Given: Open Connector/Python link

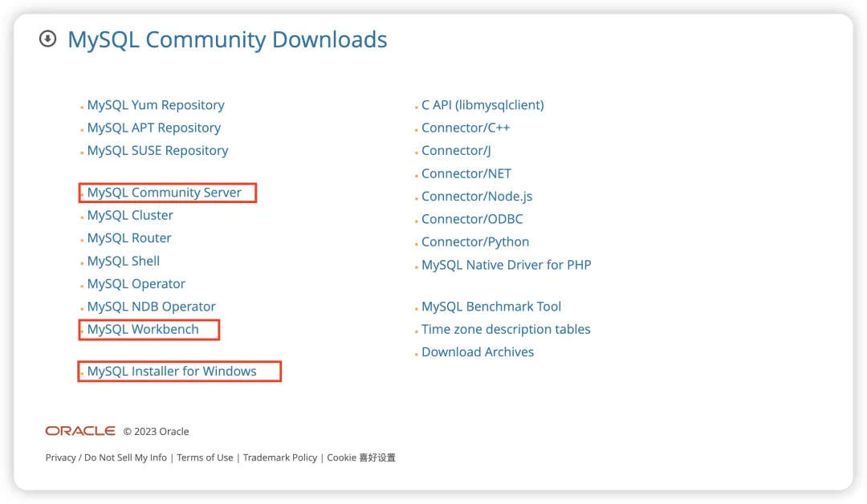Looking at the screenshot, I should [x=475, y=242].
